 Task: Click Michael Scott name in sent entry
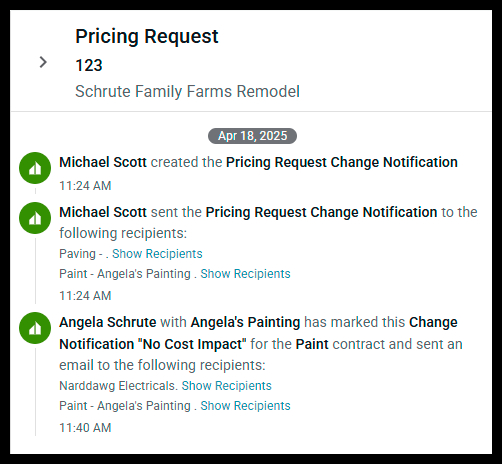[103, 212]
